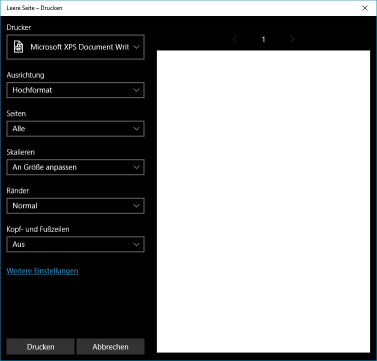Click the page number 1 indicator
Image resolution: width=377 pixels, height=361 pixels.
[263, 39]
